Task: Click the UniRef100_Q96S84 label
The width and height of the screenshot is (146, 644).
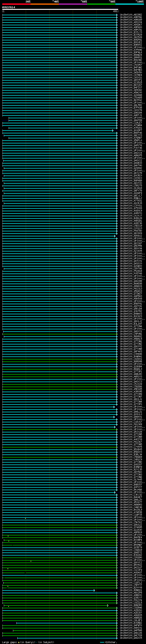Action: pyautogui.click(x=131, y=113)
